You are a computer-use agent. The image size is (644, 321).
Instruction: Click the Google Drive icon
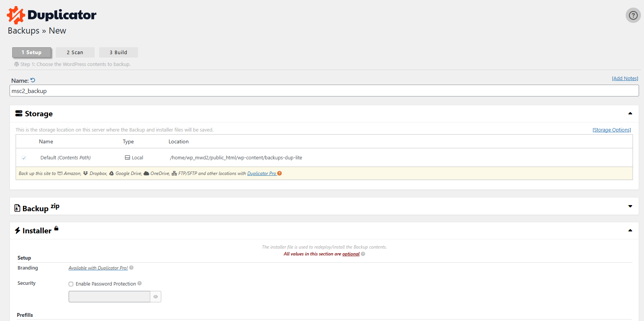(112, 173)
